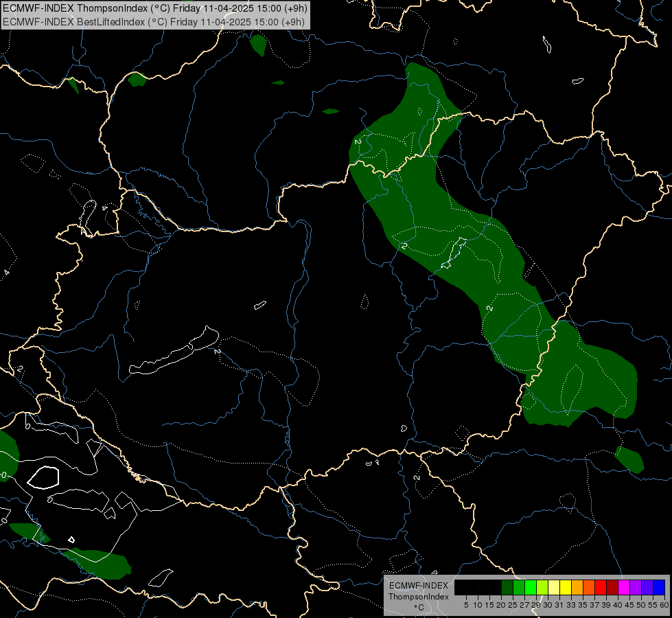Image resolution: width=672 pixels, height=618 pixels.
Task: Select the yellow-green 29-30 legend swatch
Action: click(x=542, y=587)
